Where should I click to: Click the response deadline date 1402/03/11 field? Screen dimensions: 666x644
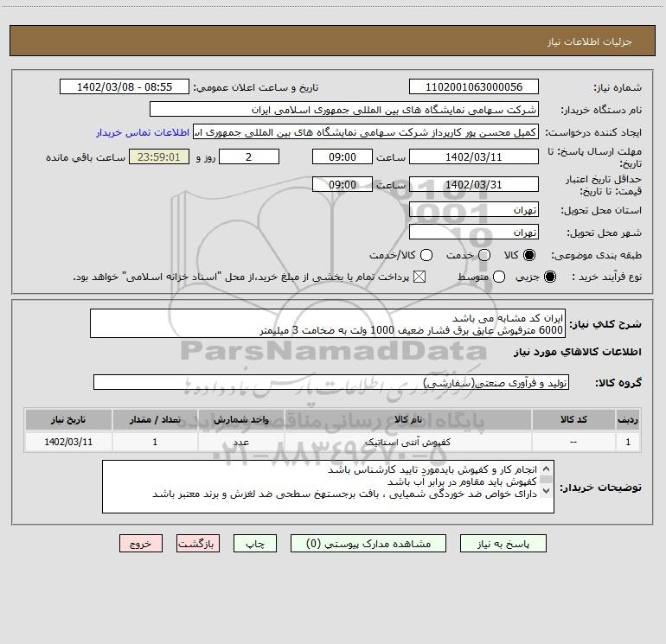[474, 156]
